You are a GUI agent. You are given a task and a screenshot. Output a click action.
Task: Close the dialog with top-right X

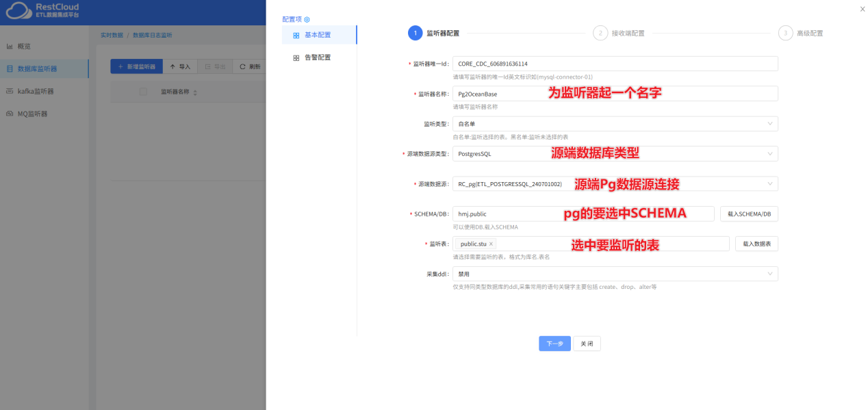pos(863,9)
